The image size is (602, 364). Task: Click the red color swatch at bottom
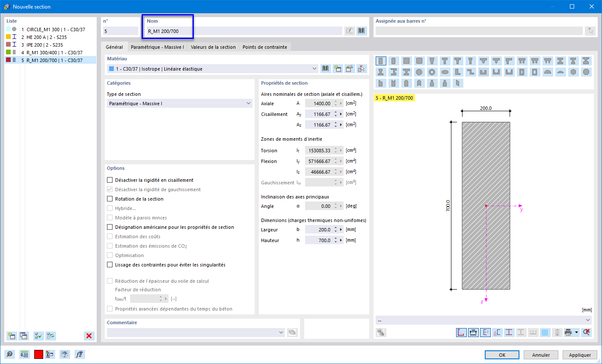pos(39,354)
